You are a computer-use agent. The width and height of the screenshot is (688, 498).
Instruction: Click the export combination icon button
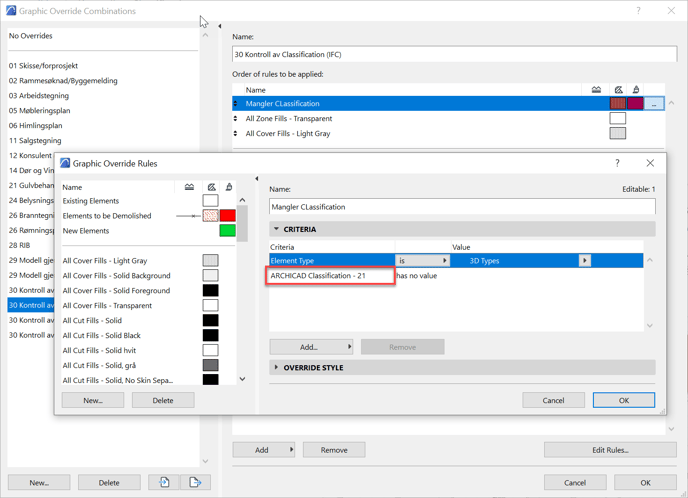click(x=195, y=482)
